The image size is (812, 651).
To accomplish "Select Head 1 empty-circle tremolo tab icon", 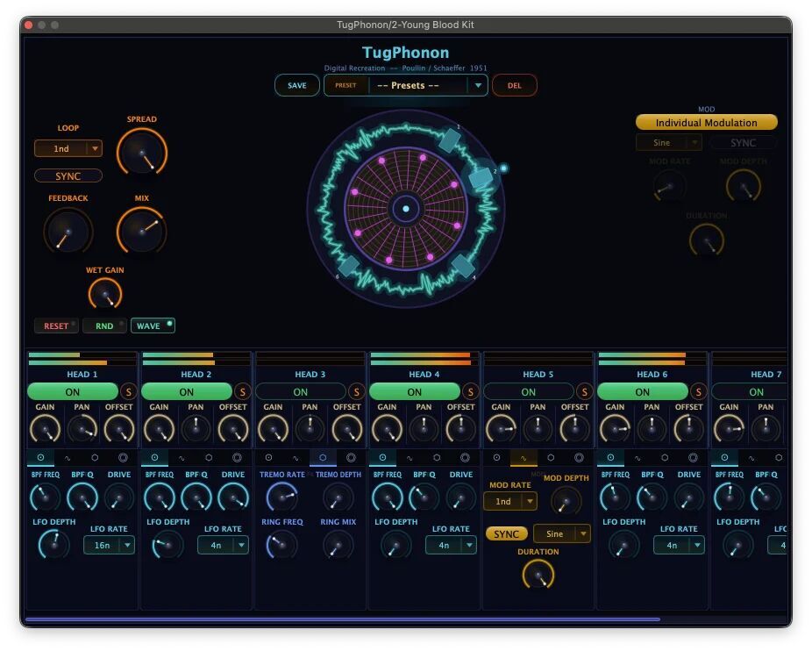I will [x=95, y=458].
